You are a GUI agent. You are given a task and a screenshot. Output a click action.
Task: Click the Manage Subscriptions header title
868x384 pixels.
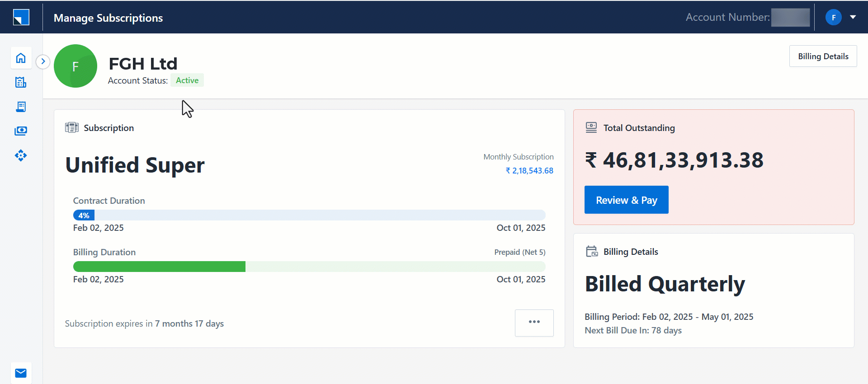click(108, 18)
